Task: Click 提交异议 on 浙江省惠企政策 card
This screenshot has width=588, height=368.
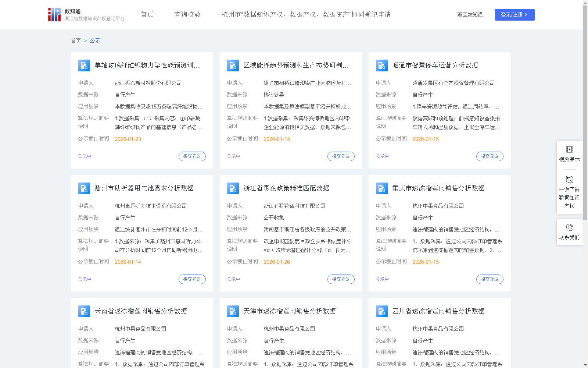Action: point(341,279)
